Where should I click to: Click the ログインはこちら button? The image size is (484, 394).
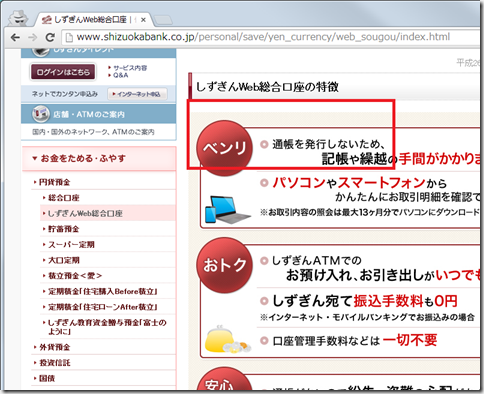63,72
